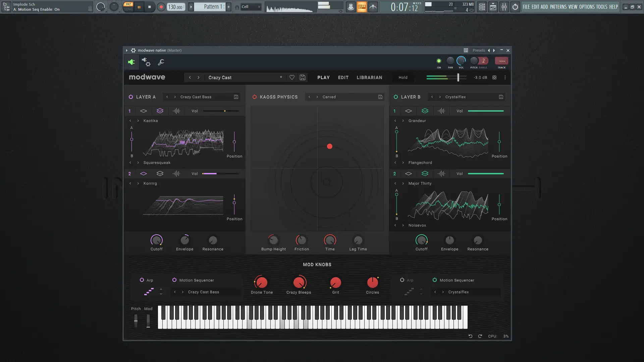Click the three-dot options menu in modwave header
Viewport: 644px width, 362px height.
505,77
